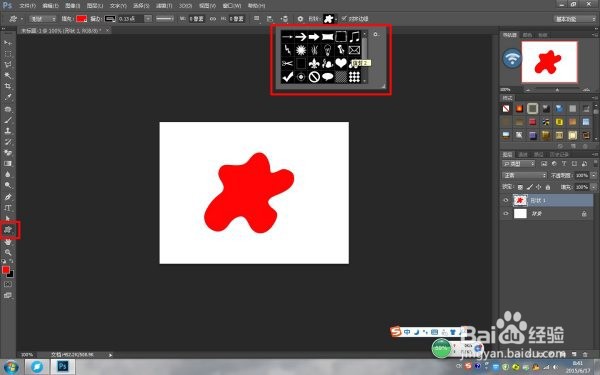The width and height of the screenshot is (600, 375).
Task: Select the Custom Shape tool
Action: [8, 230]
